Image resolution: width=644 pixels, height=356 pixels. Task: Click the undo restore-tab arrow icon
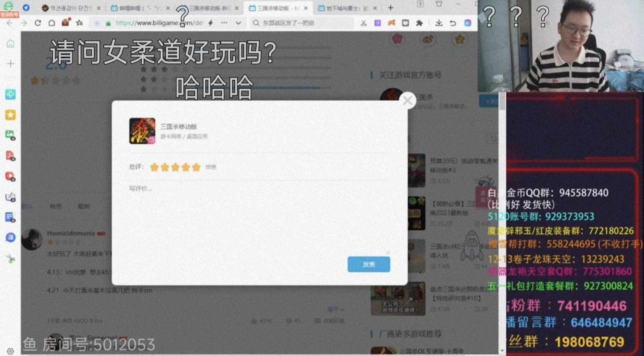pyautogui.click(x=453, y=23)
